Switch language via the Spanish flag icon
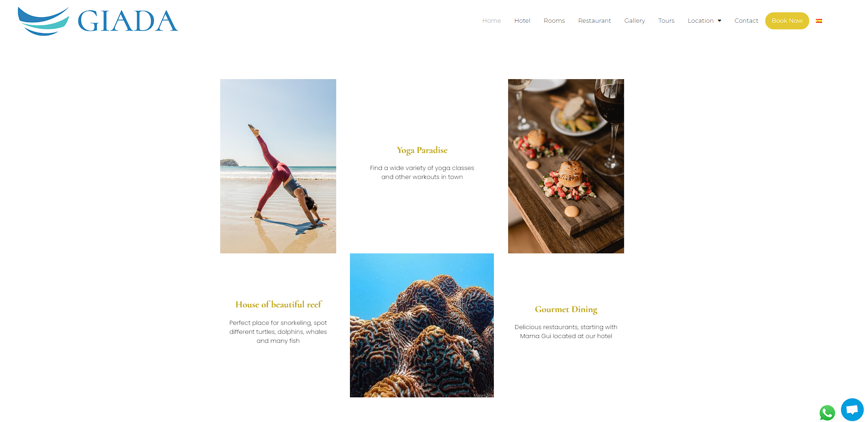 (819, 21)
